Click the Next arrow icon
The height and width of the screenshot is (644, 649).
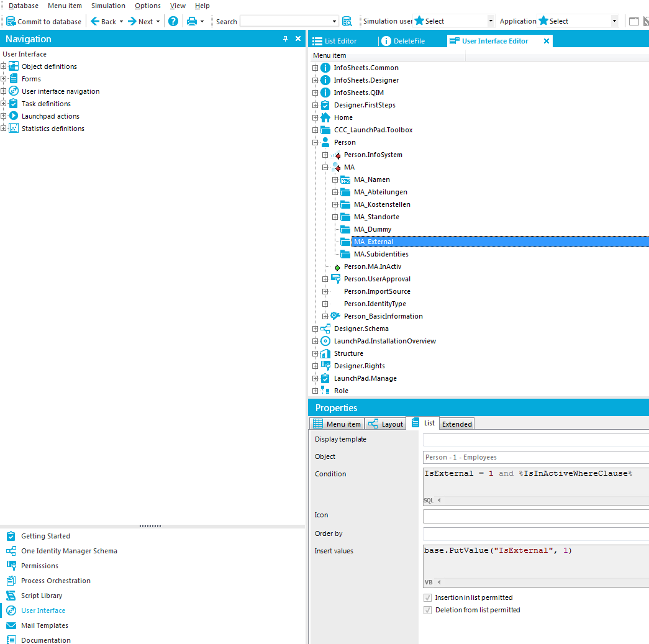132,21
